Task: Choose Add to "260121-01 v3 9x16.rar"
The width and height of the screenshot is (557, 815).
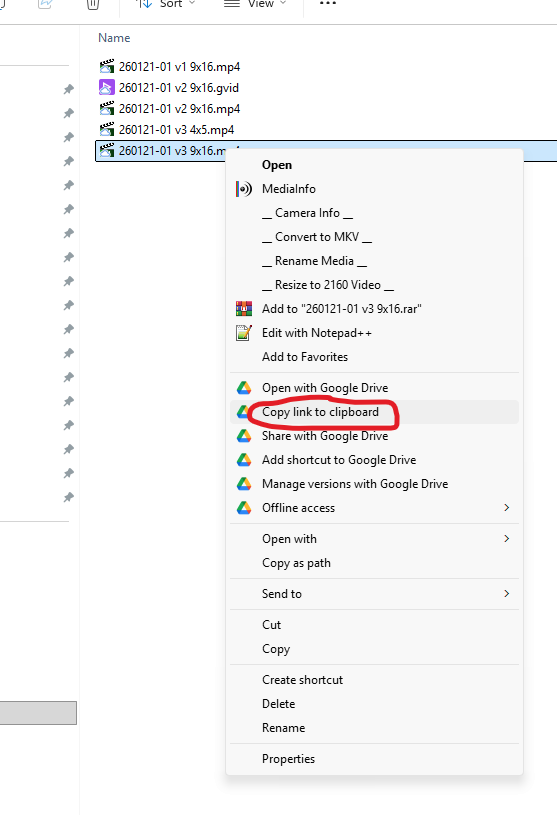Action: [374, 309]
